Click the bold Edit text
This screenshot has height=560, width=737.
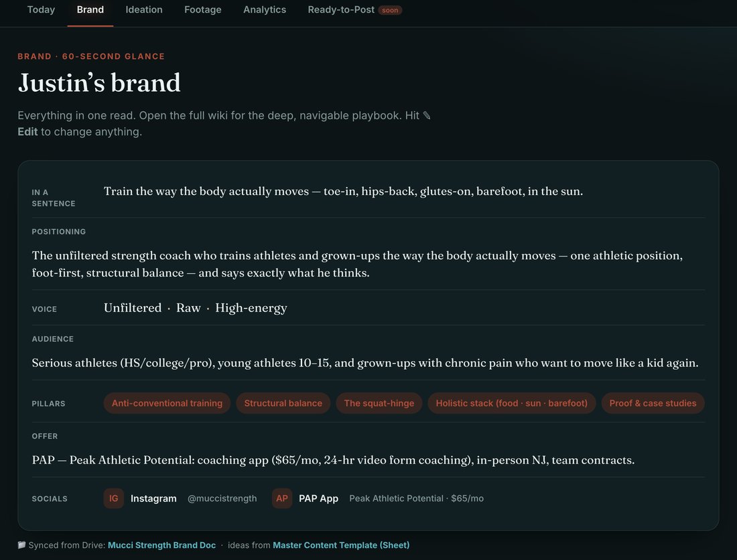click(27, 131)
